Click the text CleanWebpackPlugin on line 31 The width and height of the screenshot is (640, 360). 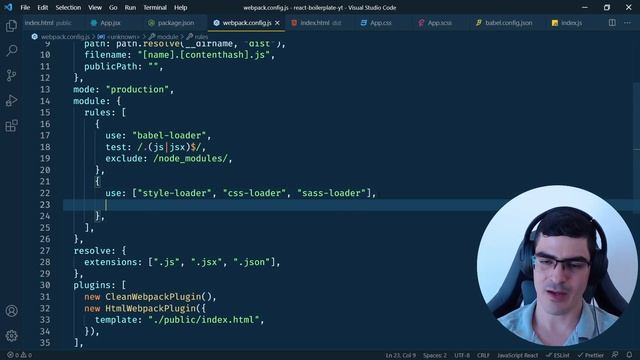pyautogui.click(x=153, y=297)
